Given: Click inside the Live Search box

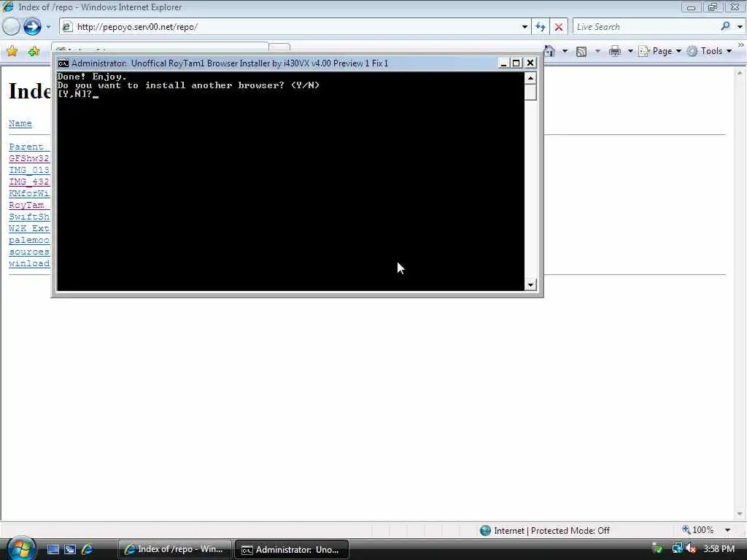Looking at the screenshot, I should [x=646, y=27].
